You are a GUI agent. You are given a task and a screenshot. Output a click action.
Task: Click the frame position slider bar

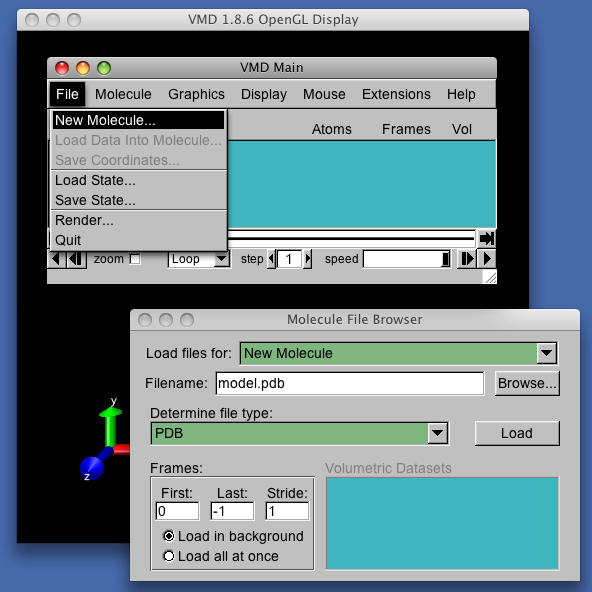tap(351, 238)
